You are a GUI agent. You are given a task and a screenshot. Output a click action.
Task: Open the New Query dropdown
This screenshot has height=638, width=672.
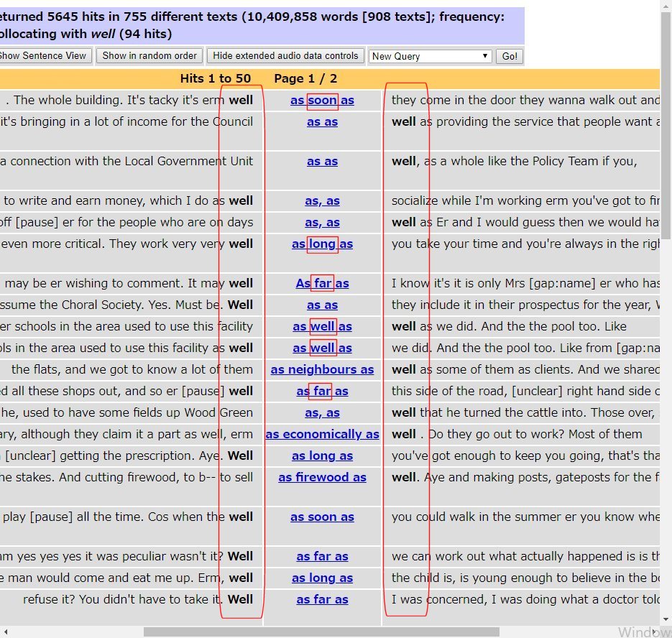(430, 56)
